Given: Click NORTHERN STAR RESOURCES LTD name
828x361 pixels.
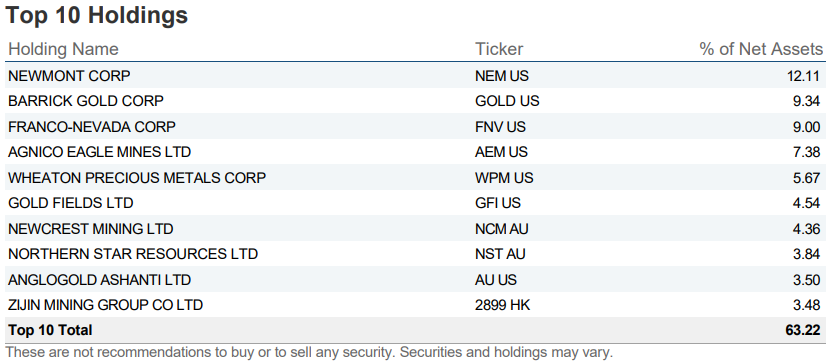Looking at the screenshot, I should [133, 254].
